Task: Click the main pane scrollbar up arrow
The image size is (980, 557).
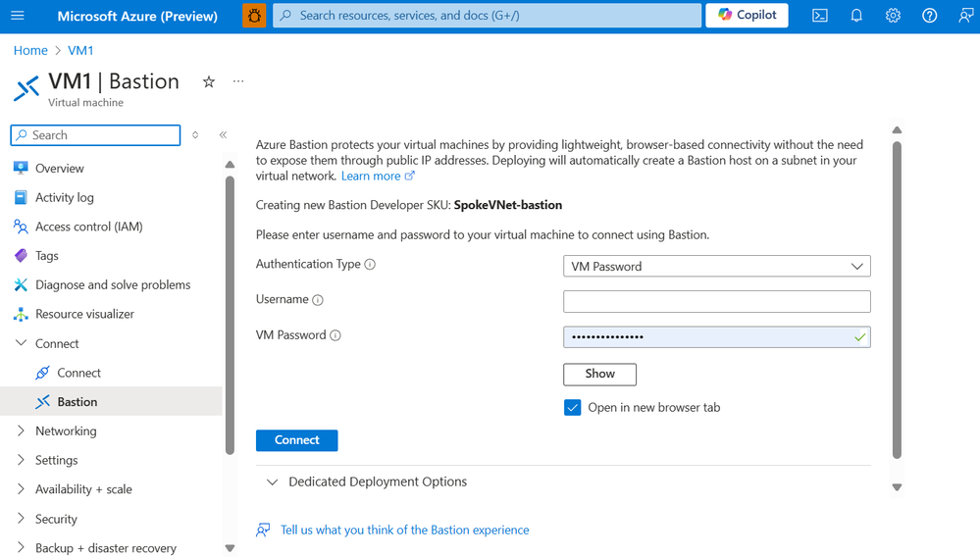Action: tap(897, 129)
